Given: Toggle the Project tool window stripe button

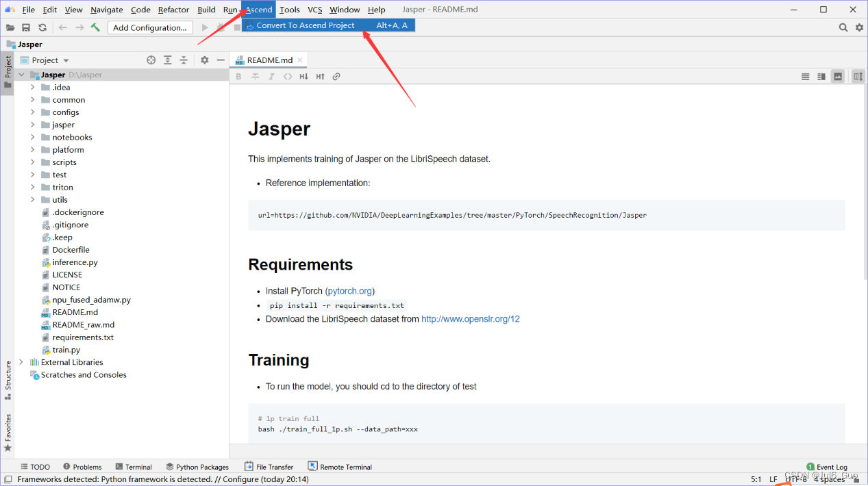Looking at the screenshot, I should pos(8,72).
